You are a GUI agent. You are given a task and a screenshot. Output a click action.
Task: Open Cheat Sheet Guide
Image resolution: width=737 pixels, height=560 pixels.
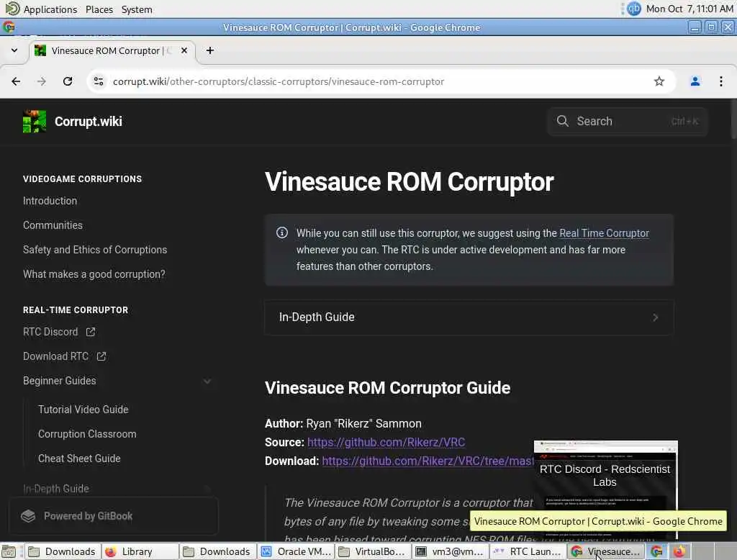pyautogui.click(x=79, y=459)
